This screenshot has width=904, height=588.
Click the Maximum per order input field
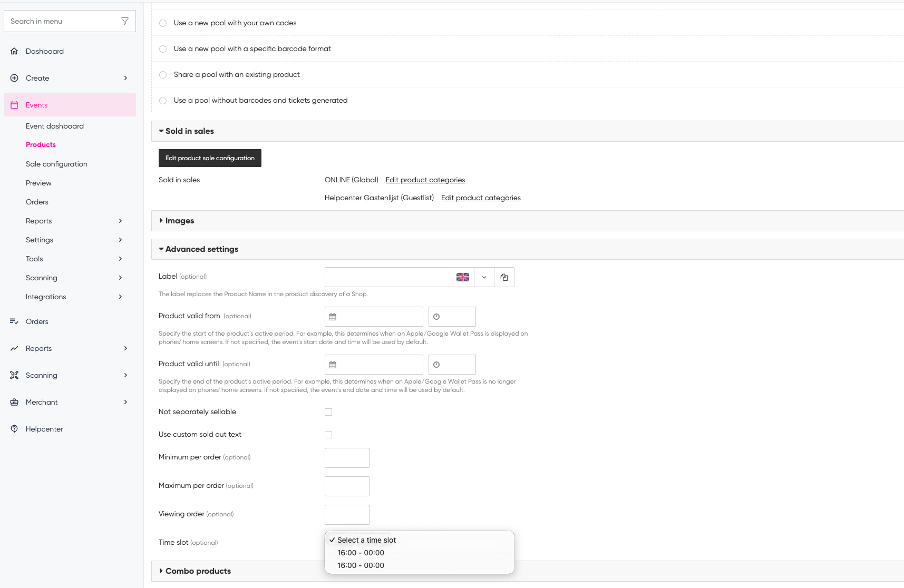coord(347,486)
